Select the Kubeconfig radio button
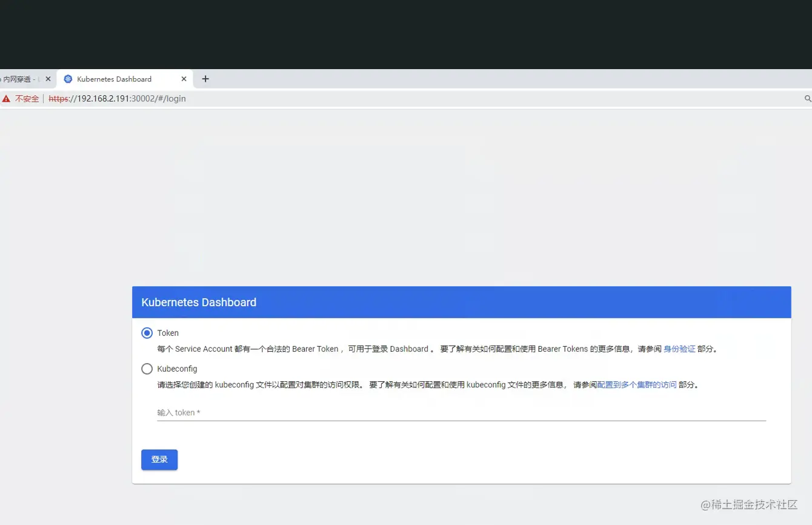Image resolution: width=812 pixels, height=525 pixels. tap(147, 369)
